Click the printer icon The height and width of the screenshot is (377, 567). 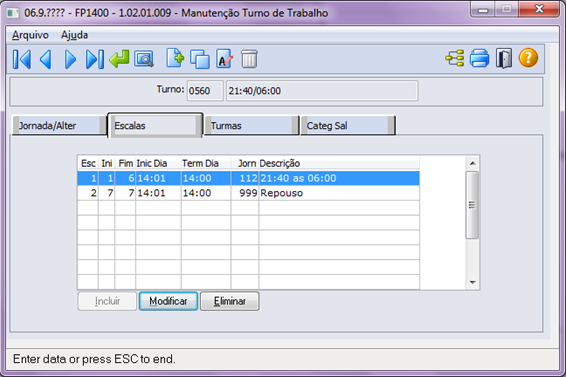click(x=479, y=59)
